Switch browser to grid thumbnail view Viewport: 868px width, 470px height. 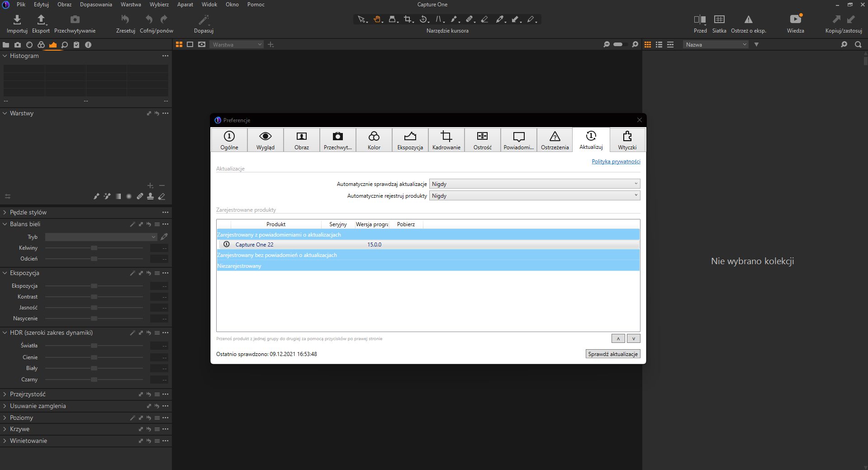(x=648, y=44)
